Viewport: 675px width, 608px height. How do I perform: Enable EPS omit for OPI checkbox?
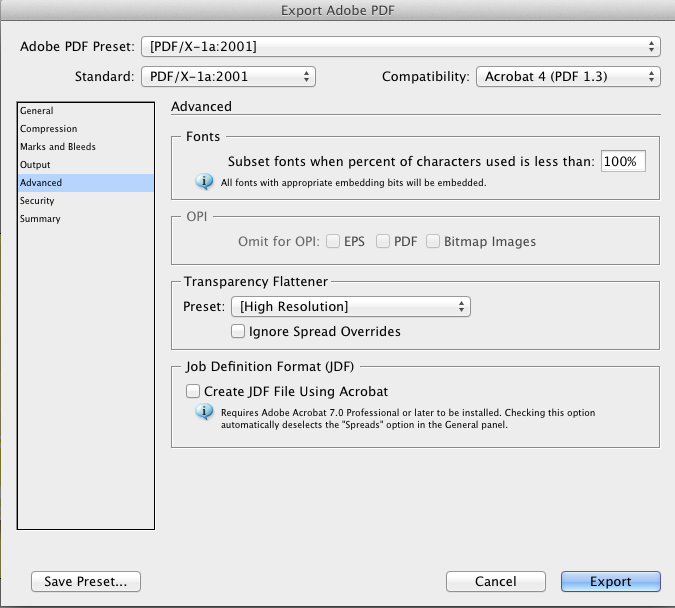point(333,241)
